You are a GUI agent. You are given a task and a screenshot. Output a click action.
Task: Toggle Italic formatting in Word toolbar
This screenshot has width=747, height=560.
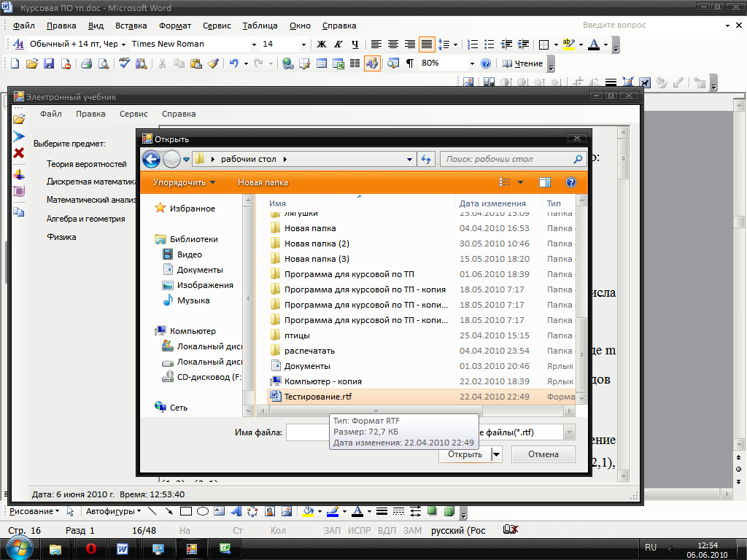pos(338,44)
